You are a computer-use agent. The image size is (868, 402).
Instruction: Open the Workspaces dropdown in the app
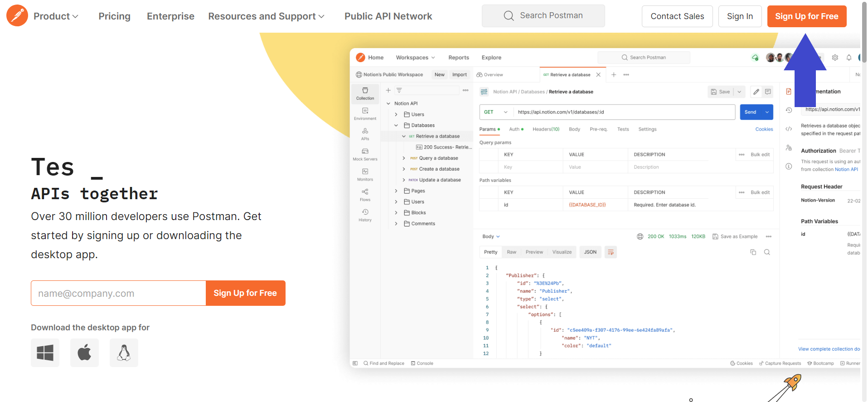click(x=415, y=58)
